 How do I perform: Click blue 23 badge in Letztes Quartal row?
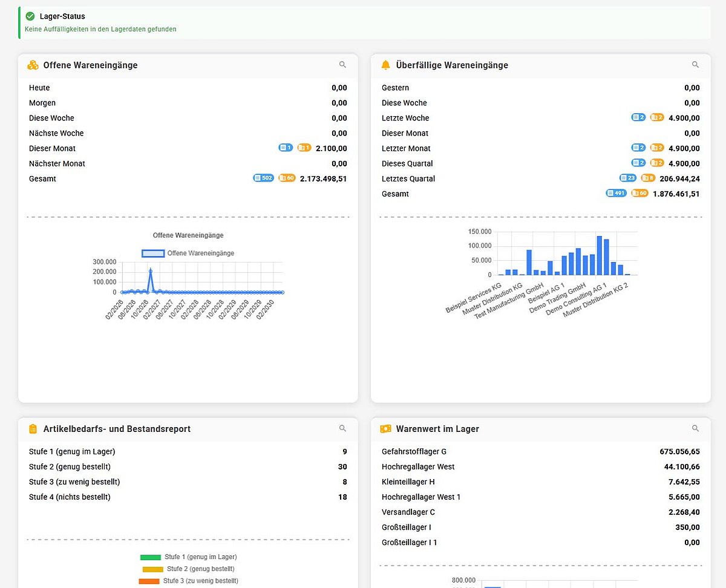pyautogui.click(x=627, y=178)
